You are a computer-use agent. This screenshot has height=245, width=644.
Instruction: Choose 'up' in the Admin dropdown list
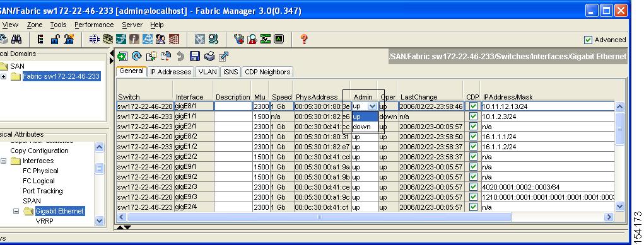tap(365, 117)
